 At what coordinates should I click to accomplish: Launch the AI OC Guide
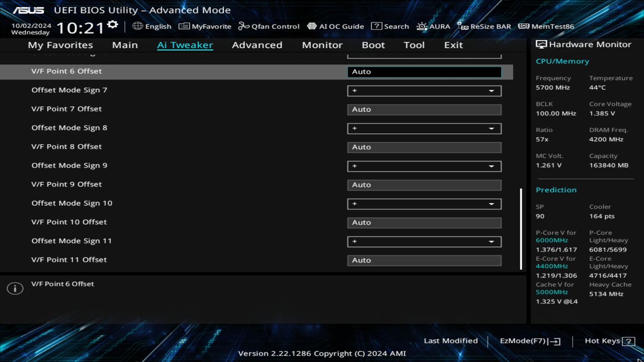point(336,26)
